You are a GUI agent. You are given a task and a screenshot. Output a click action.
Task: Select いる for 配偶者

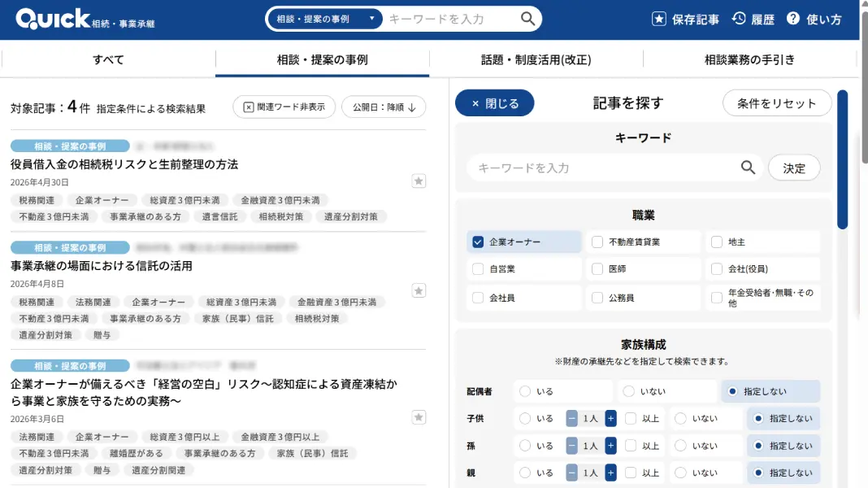(x=525, y=391)
